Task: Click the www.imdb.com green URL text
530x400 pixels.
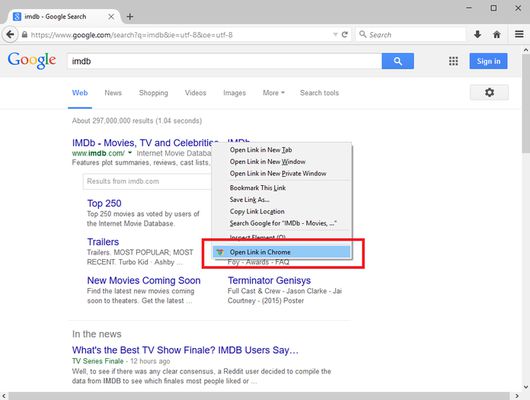Action: pos(98,153)
